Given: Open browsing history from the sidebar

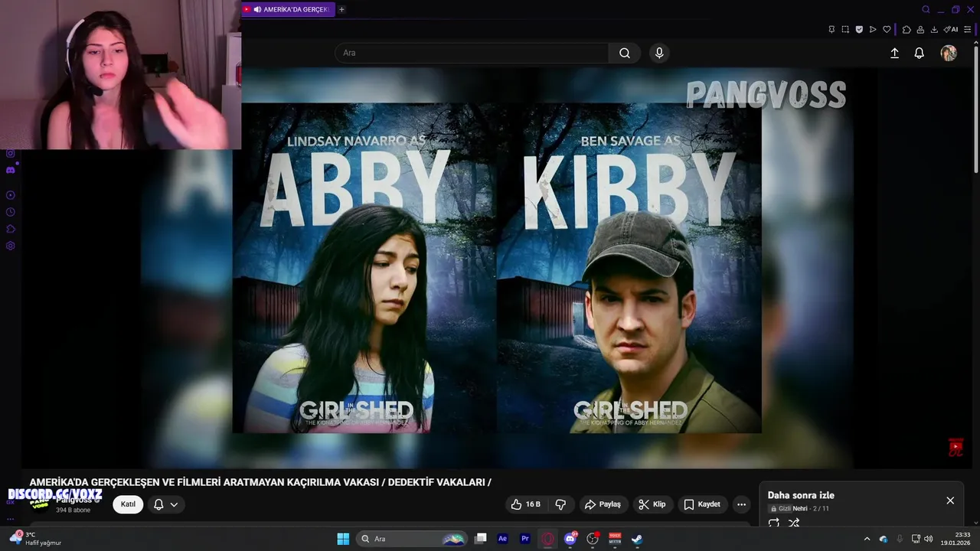Looking at the screenshot, I should point(11,212).
